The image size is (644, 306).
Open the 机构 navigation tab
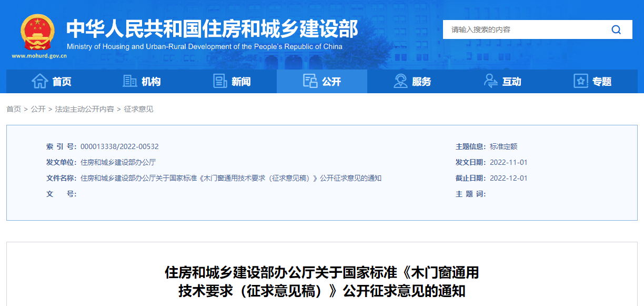(x=142, y=81)
